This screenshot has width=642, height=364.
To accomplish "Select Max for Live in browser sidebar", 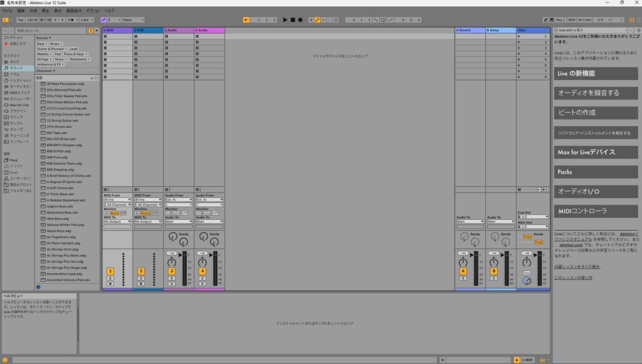I will [x=19, y=105].
